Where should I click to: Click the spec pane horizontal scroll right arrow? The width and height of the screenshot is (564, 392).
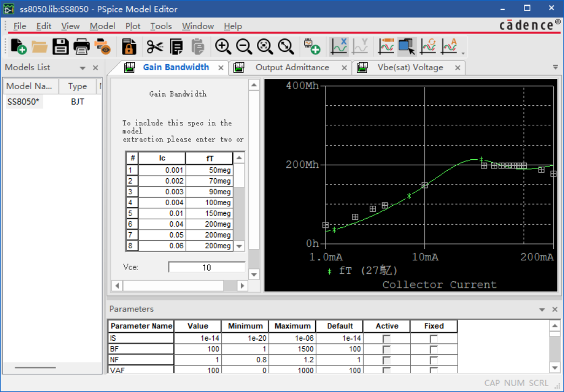pyautogui.click(x=242, y=286)
